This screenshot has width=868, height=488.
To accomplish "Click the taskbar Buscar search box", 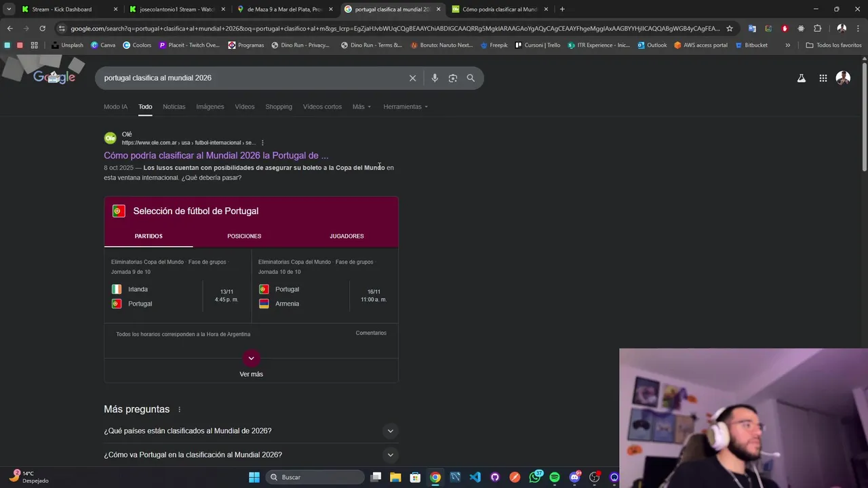I will [315, 477].
